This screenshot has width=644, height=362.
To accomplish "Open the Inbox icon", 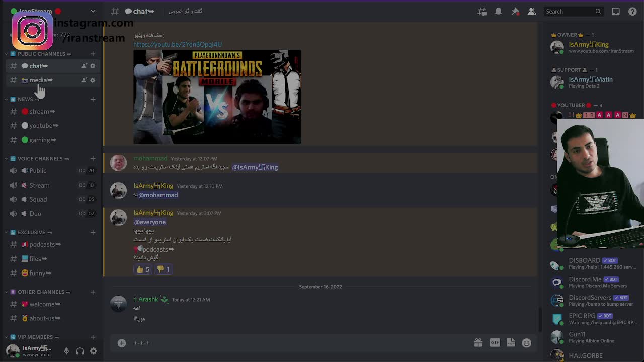I will pos(616,12).
